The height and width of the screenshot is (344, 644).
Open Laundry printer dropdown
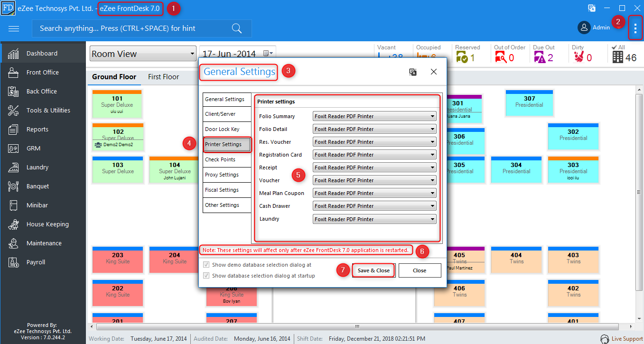click(x=374, y=219)
